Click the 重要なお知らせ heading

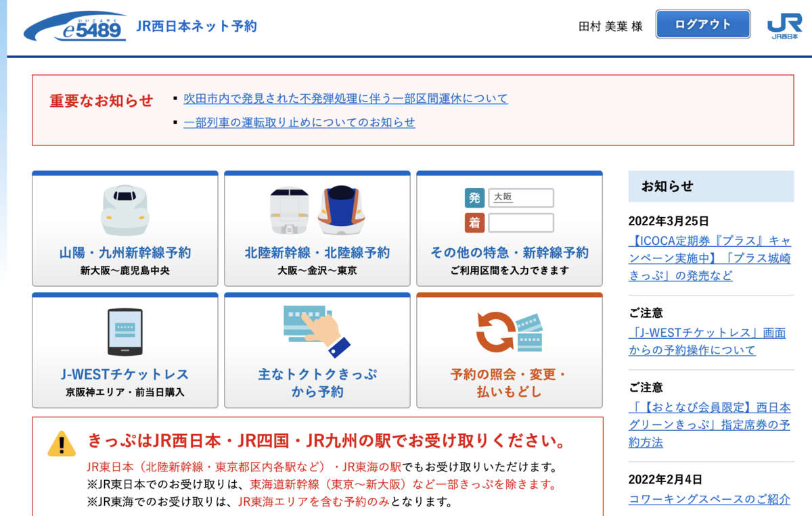[101, 101]
